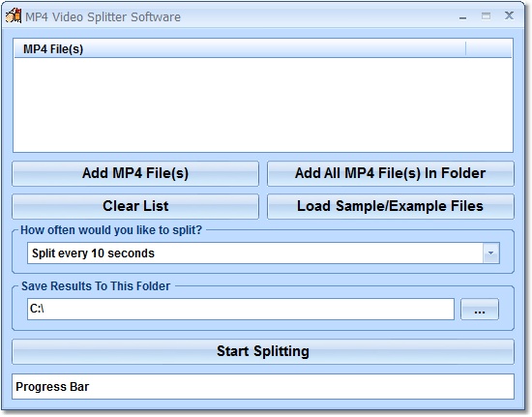This screenshot has width=532, height=417.
Task: Select the 'Split every 10 seconds' combo box
Action: click(263, 253)
